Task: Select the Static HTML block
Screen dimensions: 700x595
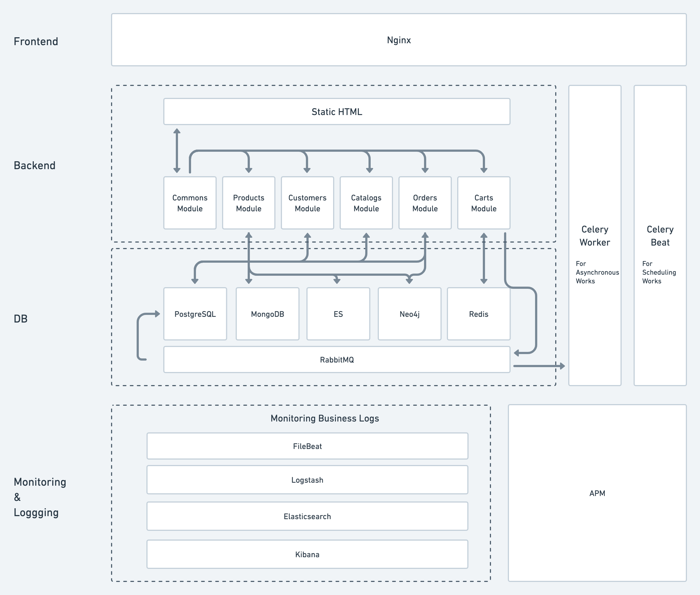Action: coord(336,112)
